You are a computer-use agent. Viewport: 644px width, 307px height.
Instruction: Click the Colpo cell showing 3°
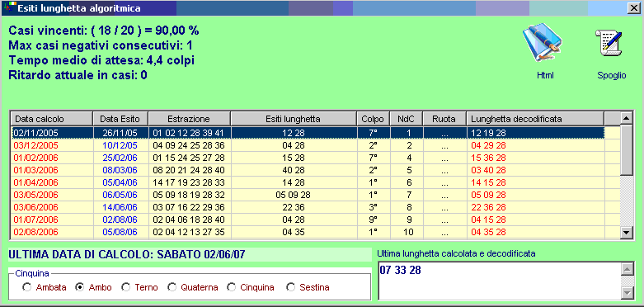pos(373,207)
